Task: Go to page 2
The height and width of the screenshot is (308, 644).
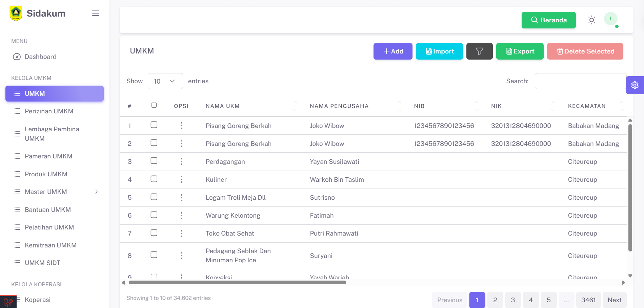Action: coord(495,300)
